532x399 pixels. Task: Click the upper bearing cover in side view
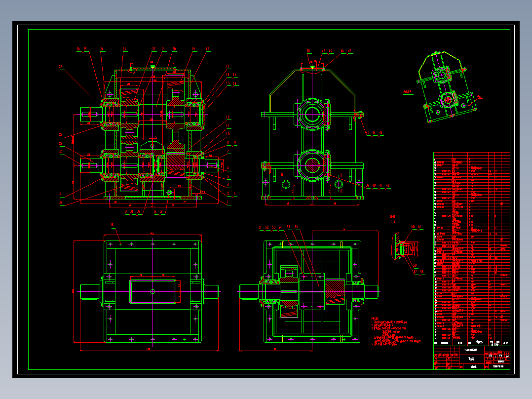click(312, 114)
